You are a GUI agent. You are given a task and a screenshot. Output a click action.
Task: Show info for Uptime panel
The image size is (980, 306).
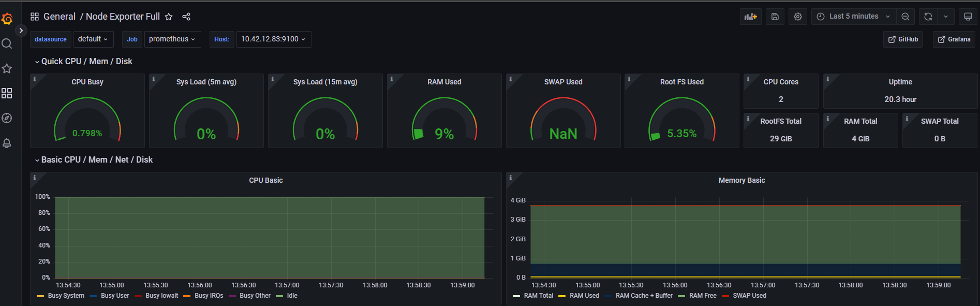point(828,79)
